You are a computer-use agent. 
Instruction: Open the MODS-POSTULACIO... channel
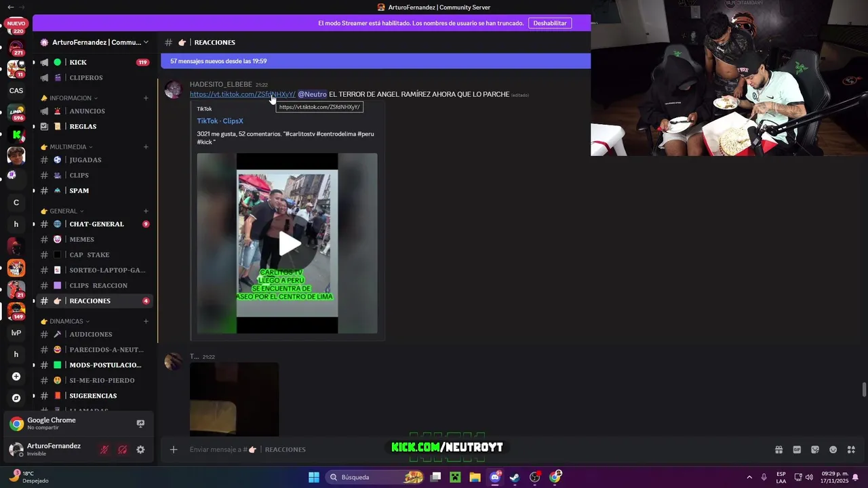coord(94,365)
